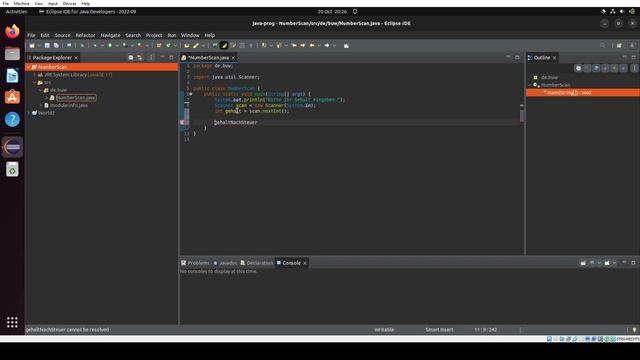Image resolution: width=640 pixels, height=360 pixels.
Task: Click the Activities button in top bar
Action: pos(16,12)
